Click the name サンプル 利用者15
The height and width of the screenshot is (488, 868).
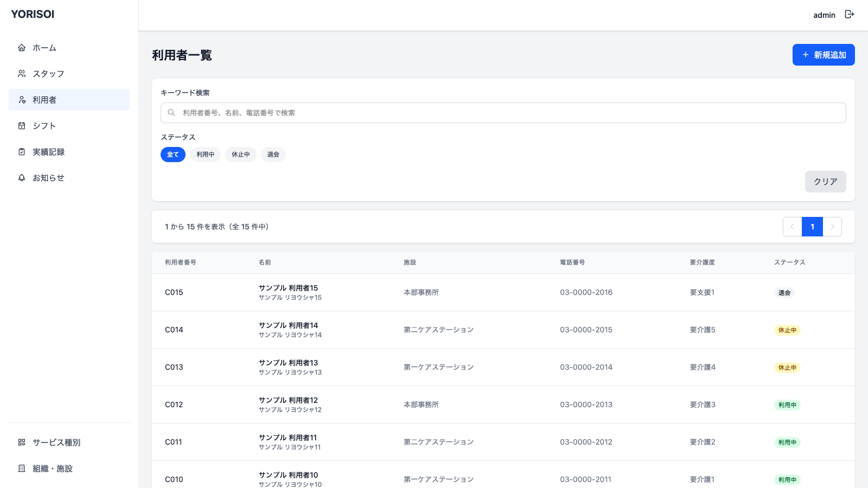[289, 288]
